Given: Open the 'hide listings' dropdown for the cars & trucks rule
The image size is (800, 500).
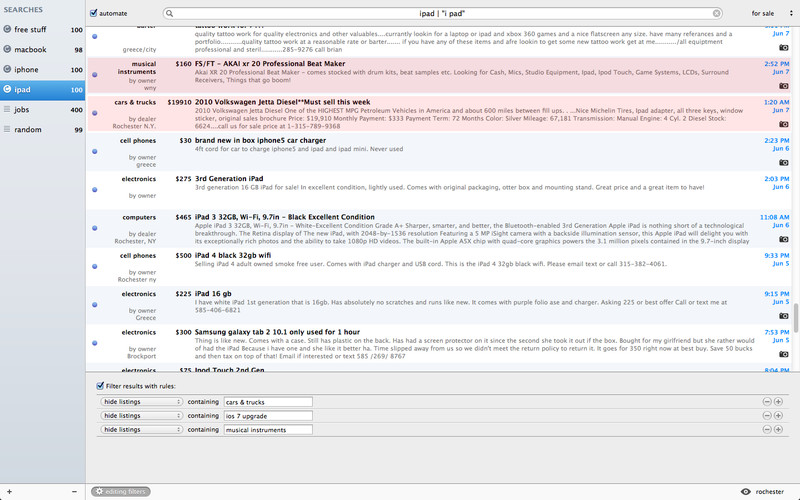Looking at the screenshot, I should 141,402.
